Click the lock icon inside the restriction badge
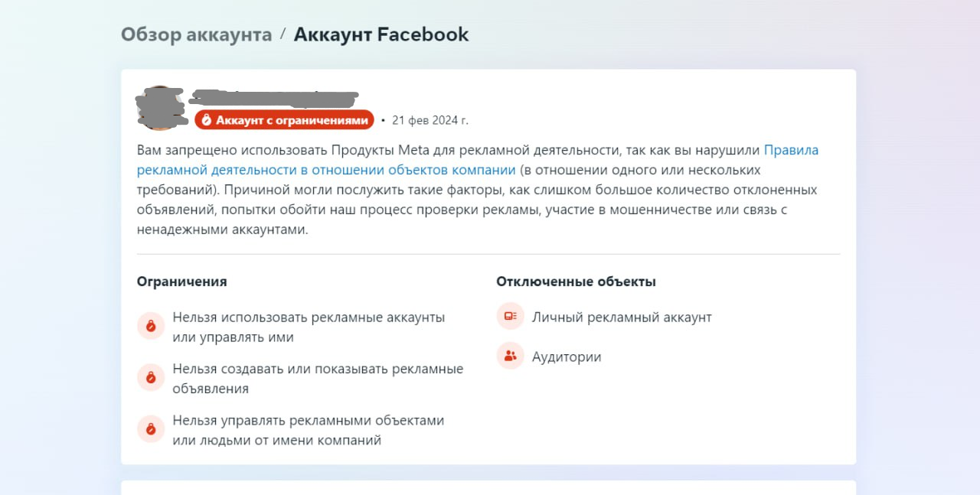Screen dimensions: 980x495 (206, 120)
